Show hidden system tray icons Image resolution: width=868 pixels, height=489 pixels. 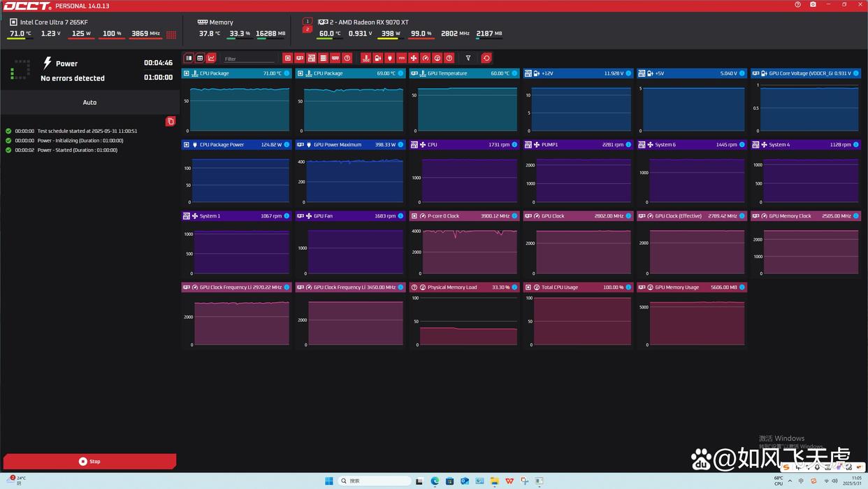(790, 481)
